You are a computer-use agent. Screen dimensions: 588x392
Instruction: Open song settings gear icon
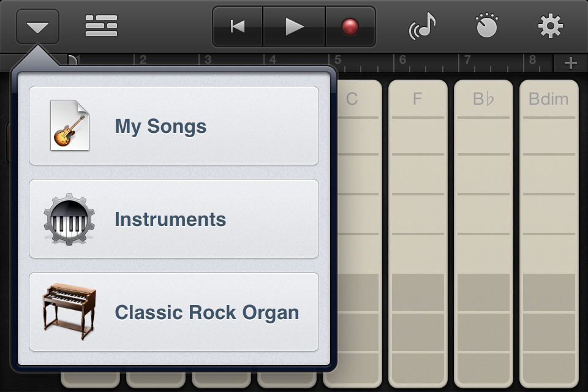point(549,26)
